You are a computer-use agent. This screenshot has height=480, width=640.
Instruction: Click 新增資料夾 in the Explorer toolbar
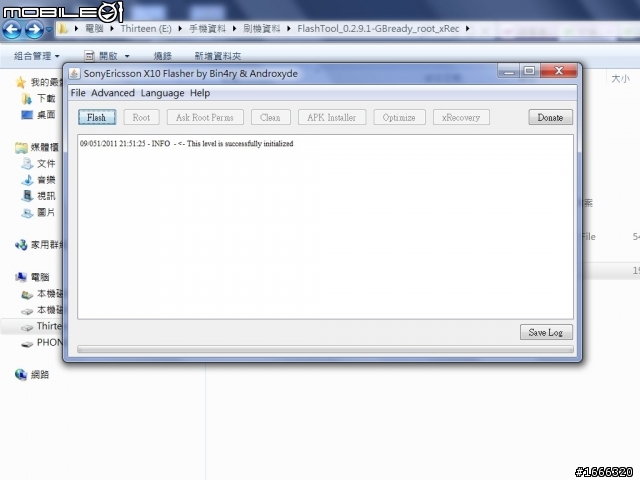[218, 56]
